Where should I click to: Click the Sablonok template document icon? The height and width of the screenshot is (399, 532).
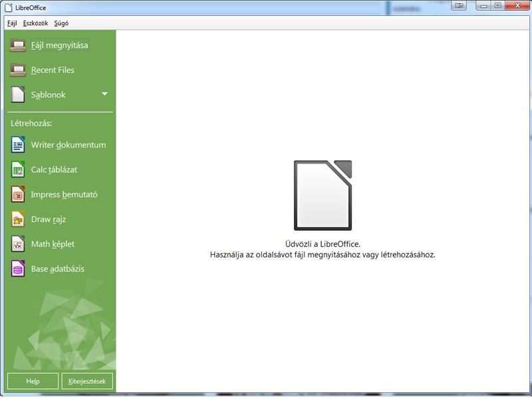pyautogui.click(x=18, y=94)
